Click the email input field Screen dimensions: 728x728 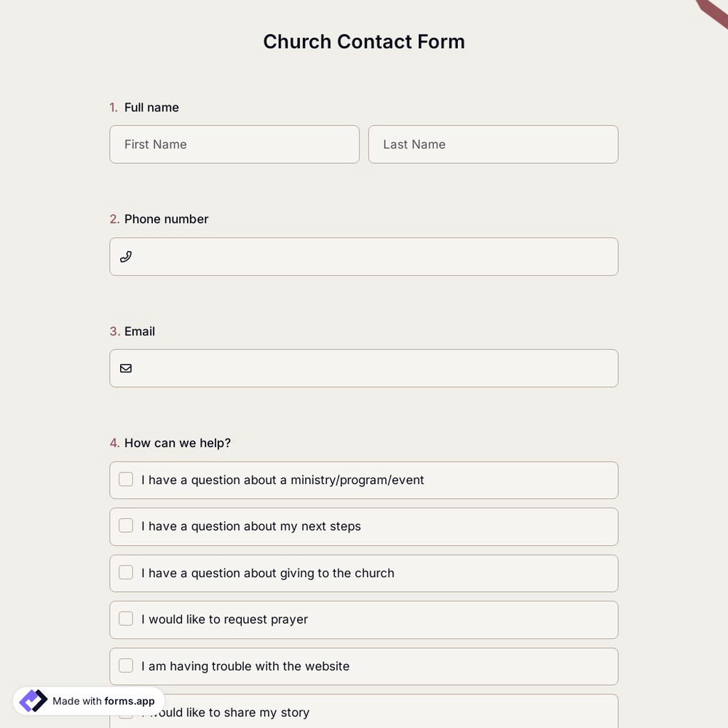tap(328, 368)
